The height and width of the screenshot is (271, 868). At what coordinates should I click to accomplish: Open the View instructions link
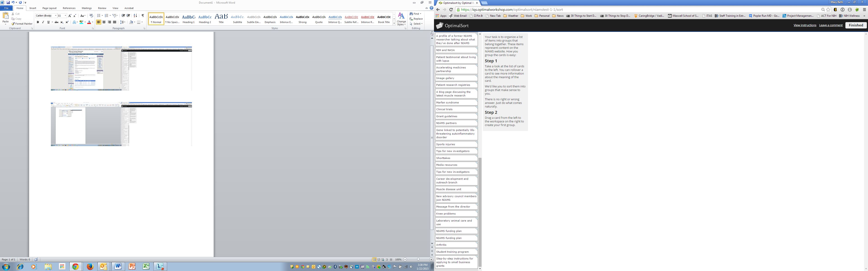pos(805,25)
